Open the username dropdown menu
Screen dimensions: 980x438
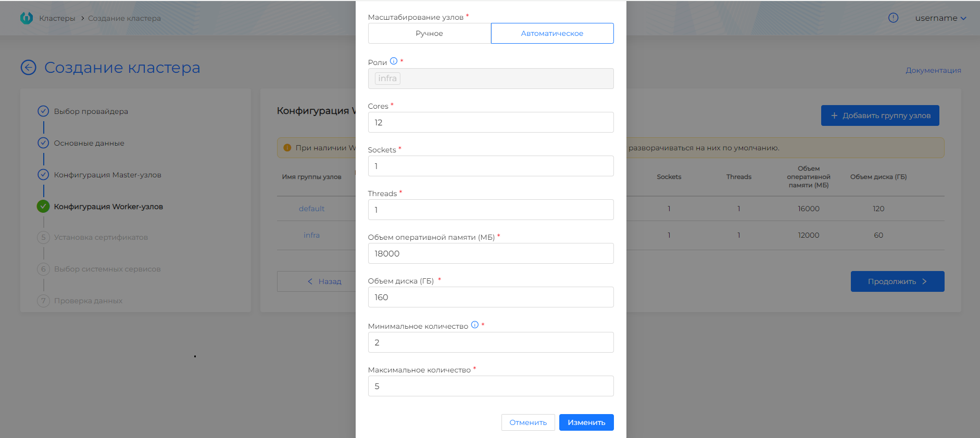940,18
